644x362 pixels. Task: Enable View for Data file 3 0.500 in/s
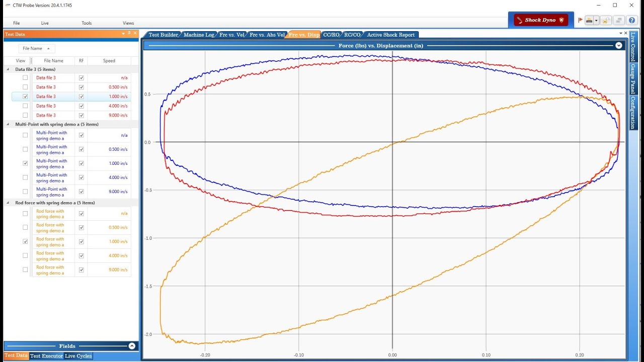(x=25, y=87)
